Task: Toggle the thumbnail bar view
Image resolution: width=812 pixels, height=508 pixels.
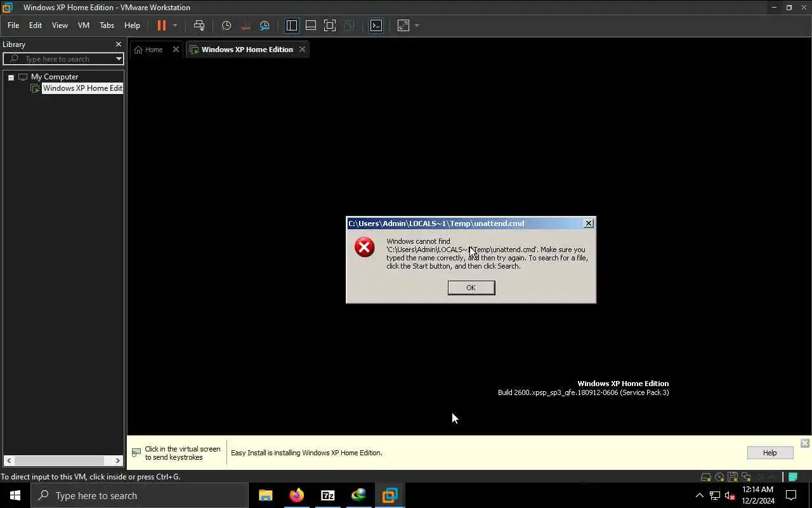Action: (x=311, y=25)
